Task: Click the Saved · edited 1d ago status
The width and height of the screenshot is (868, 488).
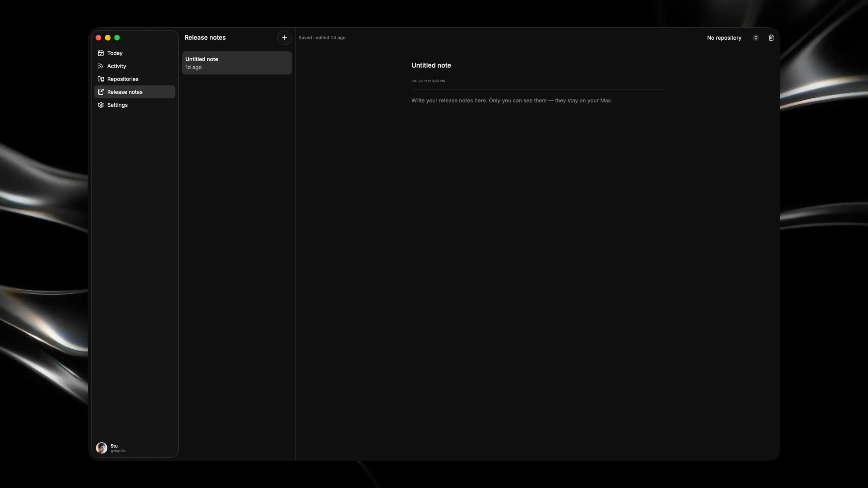Action: tap(322, 38)
